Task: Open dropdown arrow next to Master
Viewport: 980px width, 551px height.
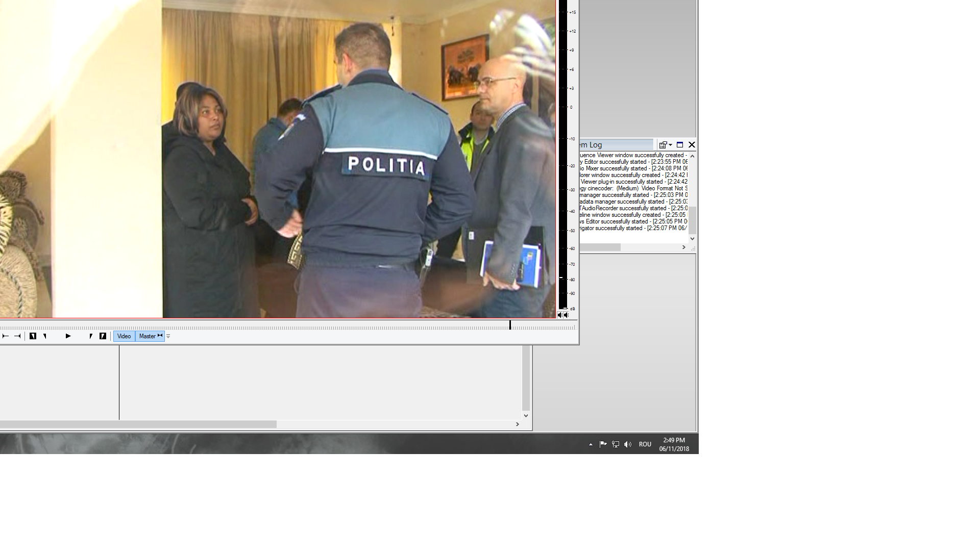Action: click(168, 336)
